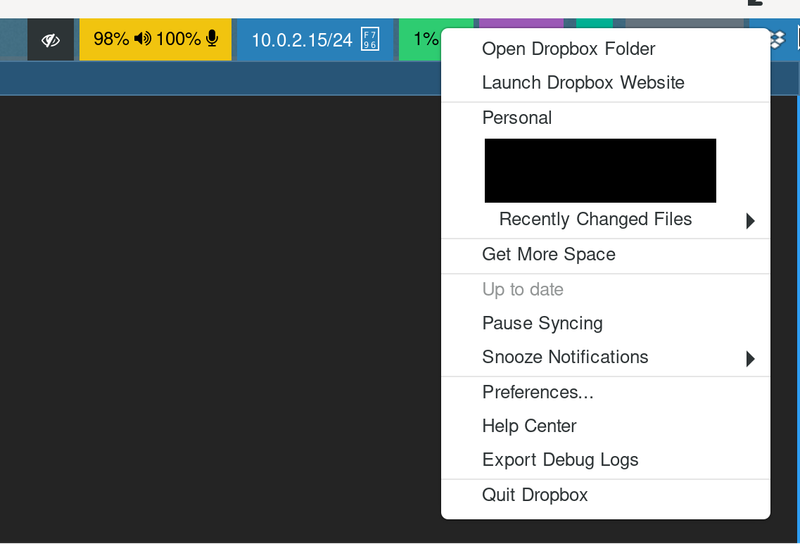Click the 10.0.2.15/24 network address block
800x544 pixels.
[301, 40]
